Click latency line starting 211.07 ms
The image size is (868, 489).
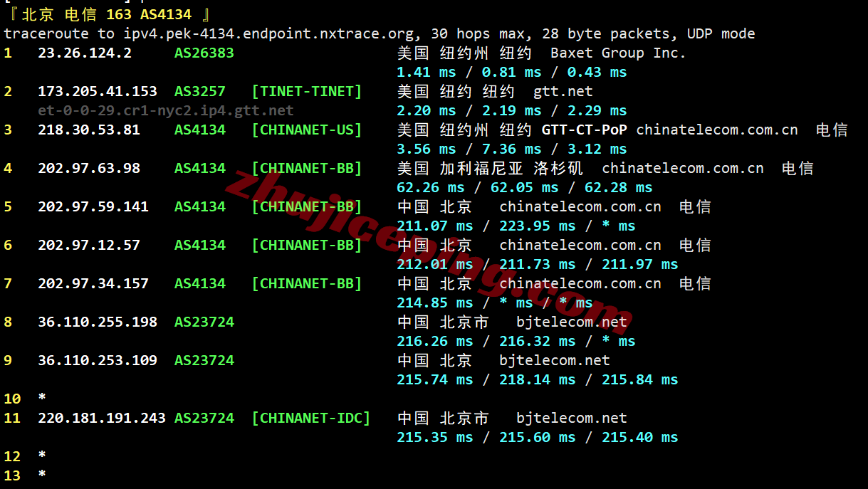tap(516, 226)
